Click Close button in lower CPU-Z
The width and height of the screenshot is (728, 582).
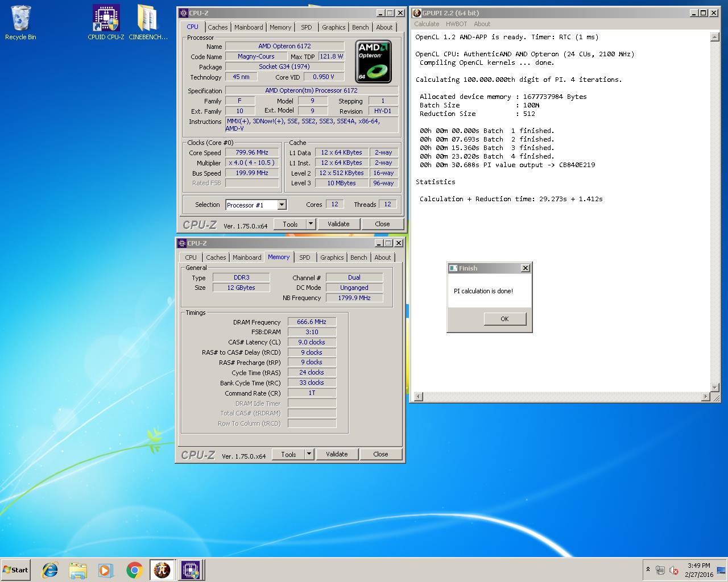tap(380, 454)
